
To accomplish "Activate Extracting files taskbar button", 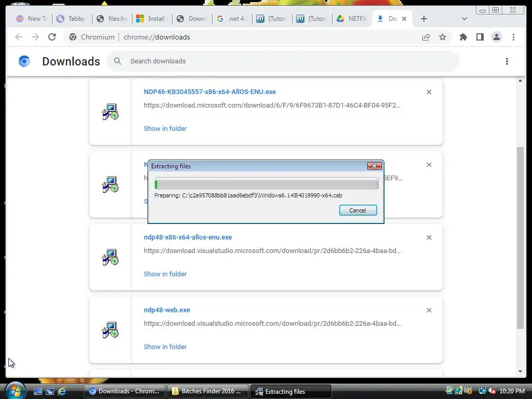I will click(291, 392).
